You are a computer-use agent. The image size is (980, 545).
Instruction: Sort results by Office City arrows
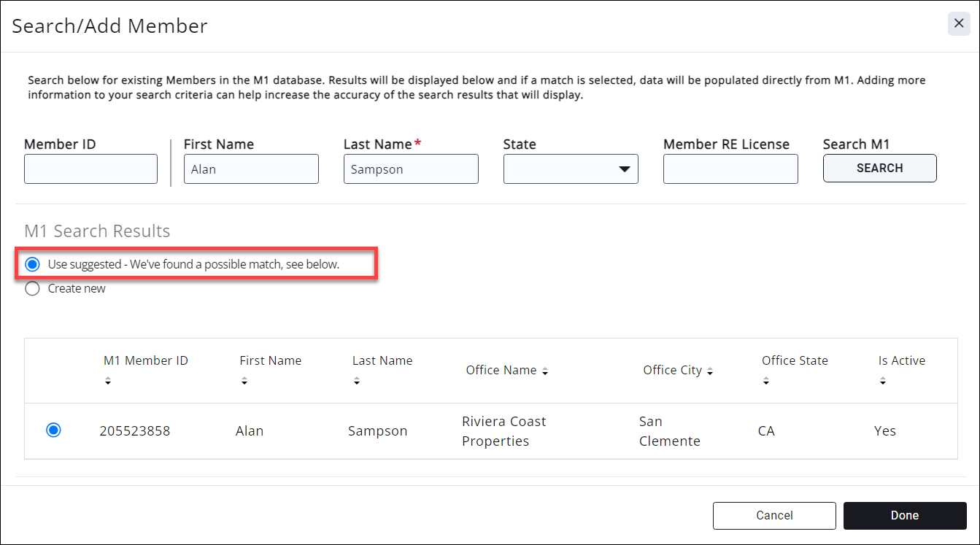(710, 371)
